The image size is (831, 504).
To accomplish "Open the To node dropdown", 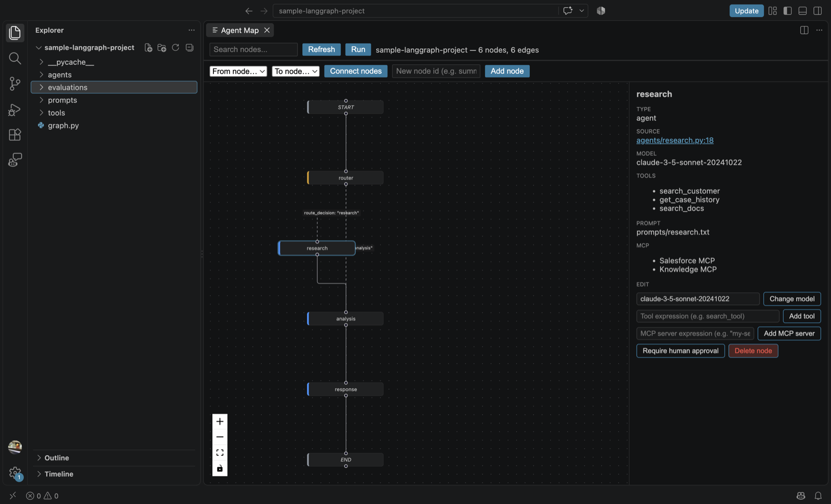I will click(x=296, y=71).
